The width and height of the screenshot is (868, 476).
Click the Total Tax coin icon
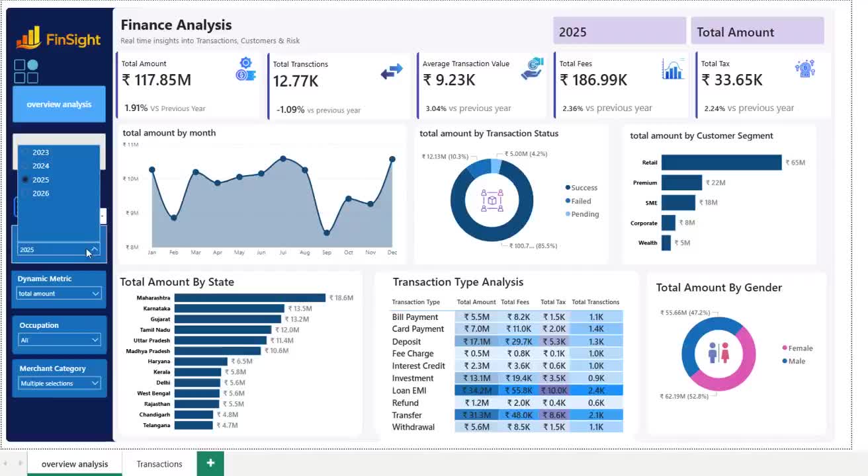(x=805, y=68)
